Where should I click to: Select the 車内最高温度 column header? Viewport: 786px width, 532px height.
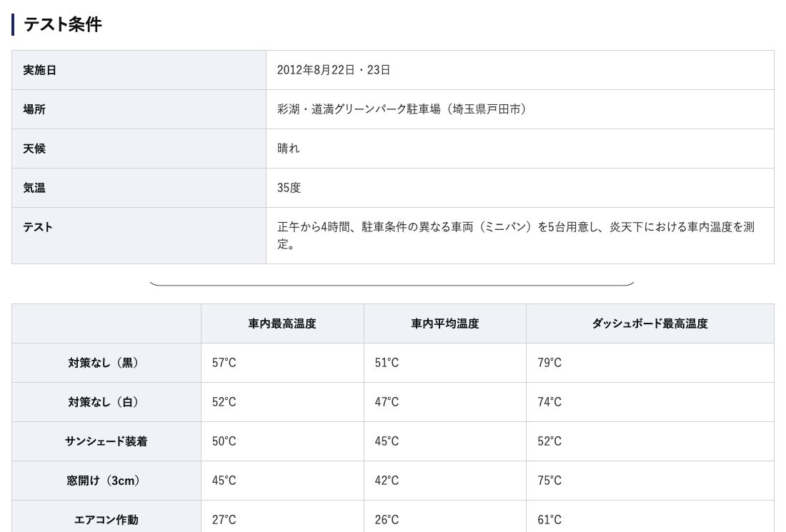click(282, 323)
